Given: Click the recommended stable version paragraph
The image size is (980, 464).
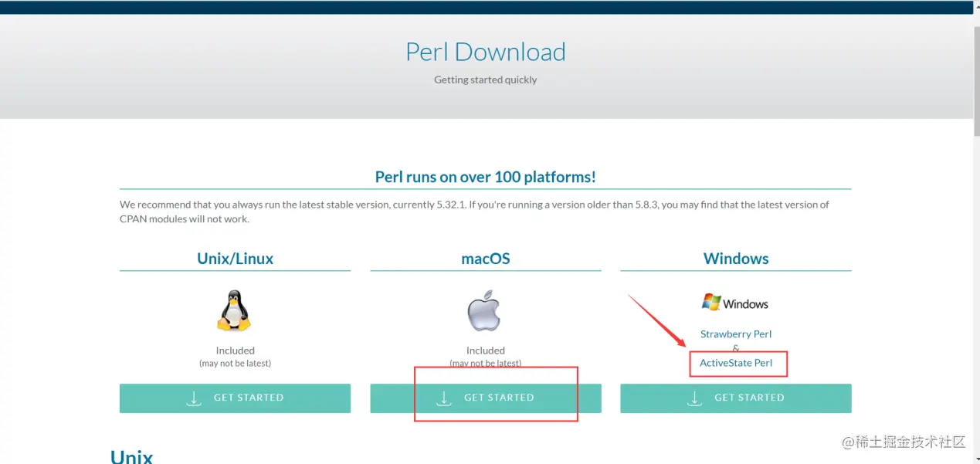Looking at the screenshot, I should click(474, 212).
